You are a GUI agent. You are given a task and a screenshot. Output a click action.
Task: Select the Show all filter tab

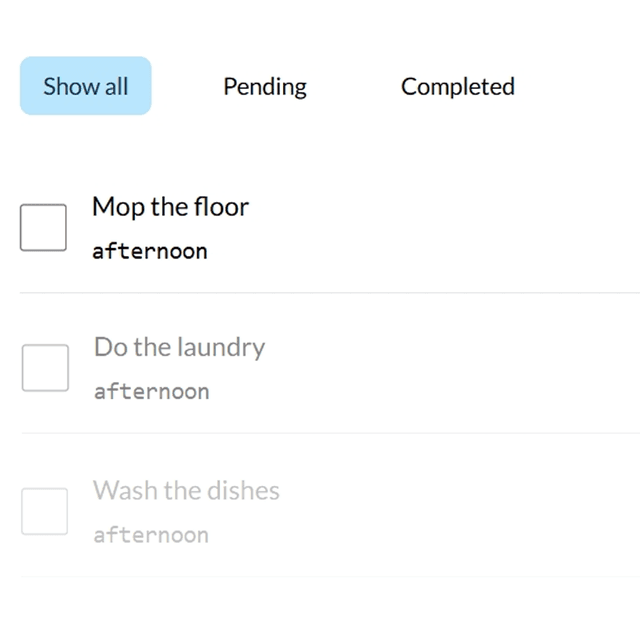[86, 86]
